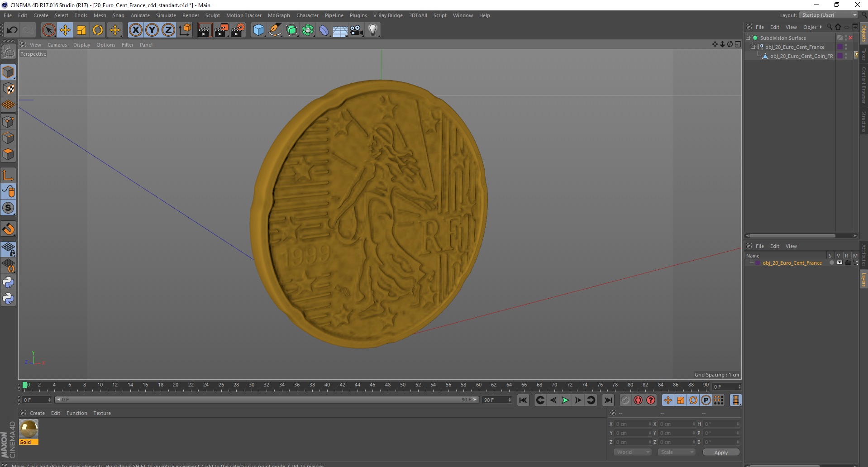Screen dimensions: 868x467
Task: Toggle Y axis lock
Action: (x=152, y=30)
